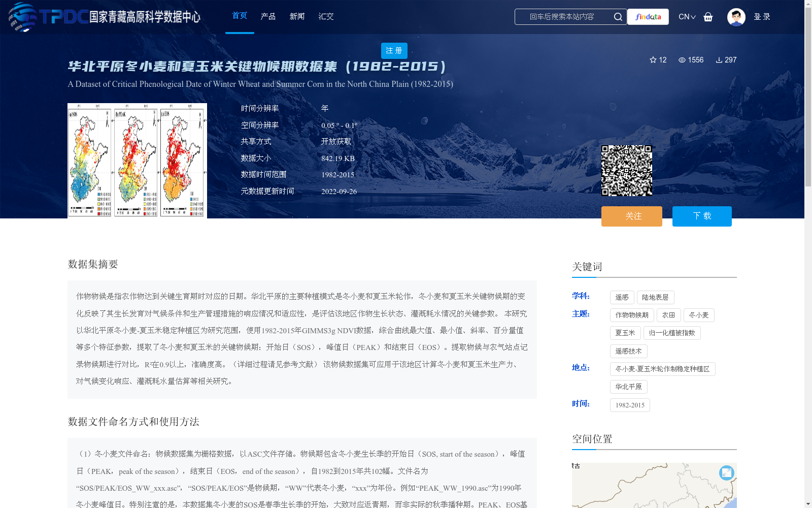Select the 冬小麦 keyword tag
The width and height of the screenshot is (812, 508).
point(699,315)
